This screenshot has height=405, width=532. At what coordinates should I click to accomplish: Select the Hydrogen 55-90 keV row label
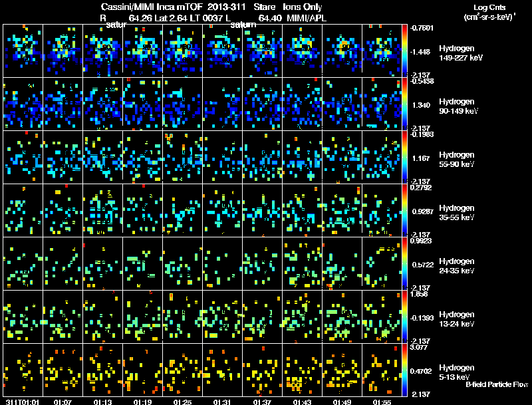coord(457,160)
